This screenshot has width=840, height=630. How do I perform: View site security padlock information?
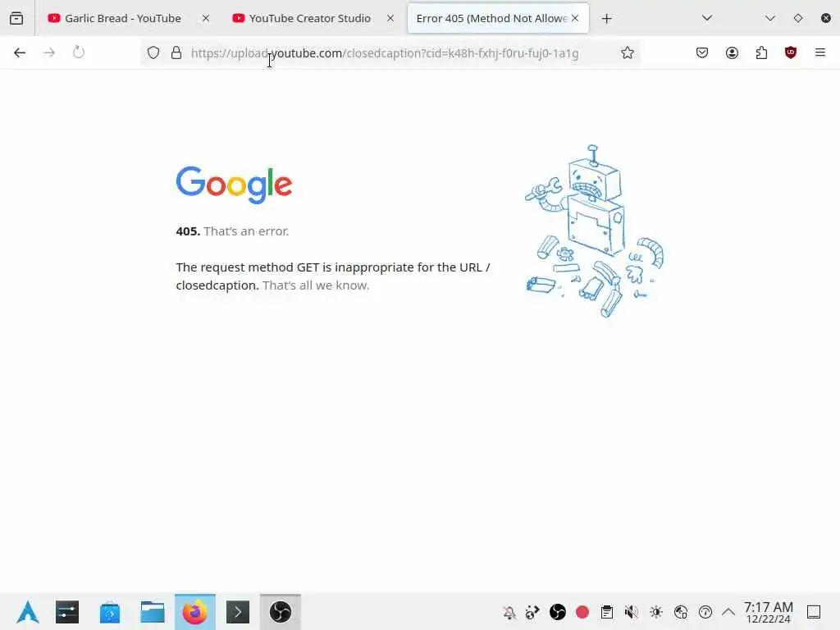tap(176, 52)
